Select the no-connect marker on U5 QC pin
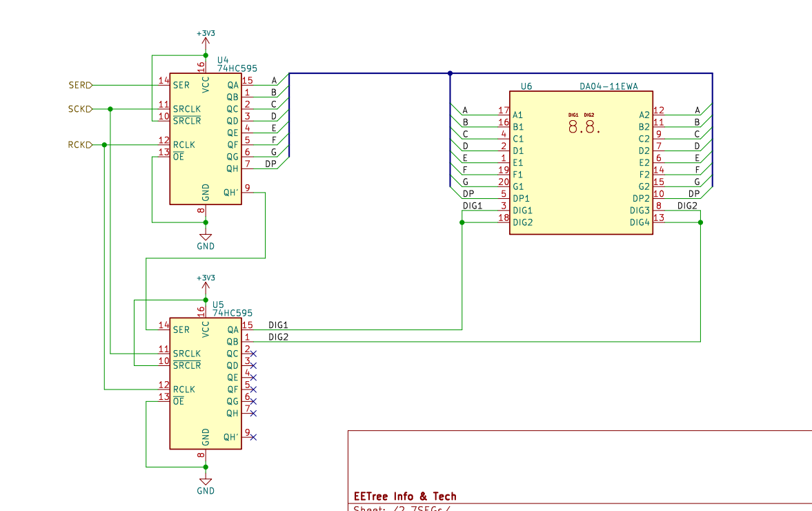 (253, 354)
